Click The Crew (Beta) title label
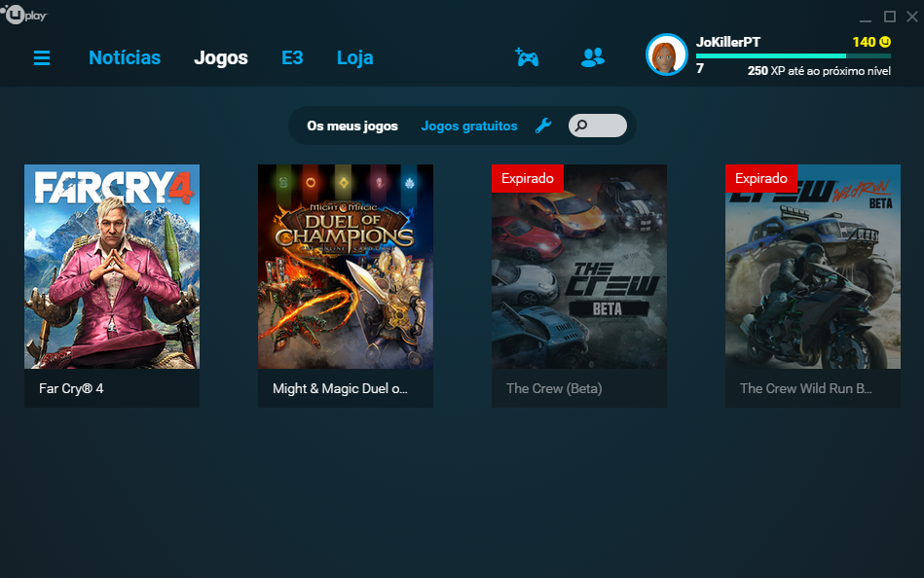 (x=554, y=388)
